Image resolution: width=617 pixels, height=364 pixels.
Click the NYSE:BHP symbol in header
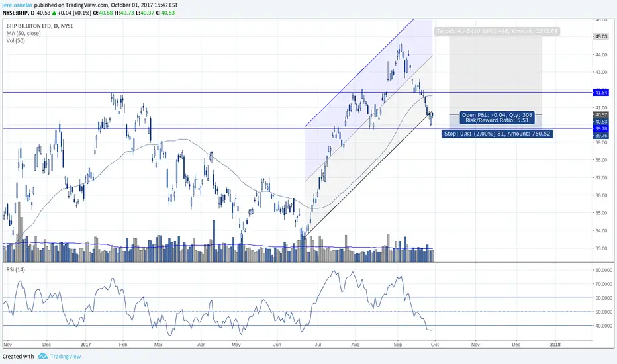click(x=15, y=13)
